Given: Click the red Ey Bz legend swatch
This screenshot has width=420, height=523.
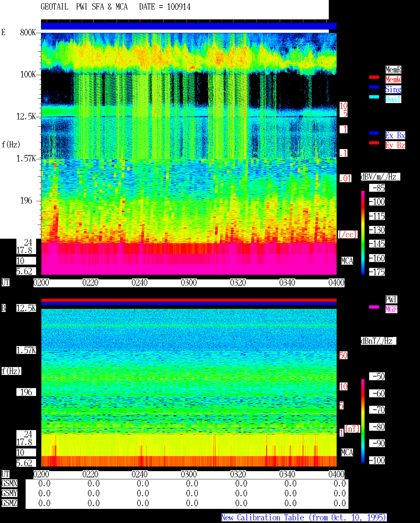Looking at the screenshot, I should (x=374, y=143).
